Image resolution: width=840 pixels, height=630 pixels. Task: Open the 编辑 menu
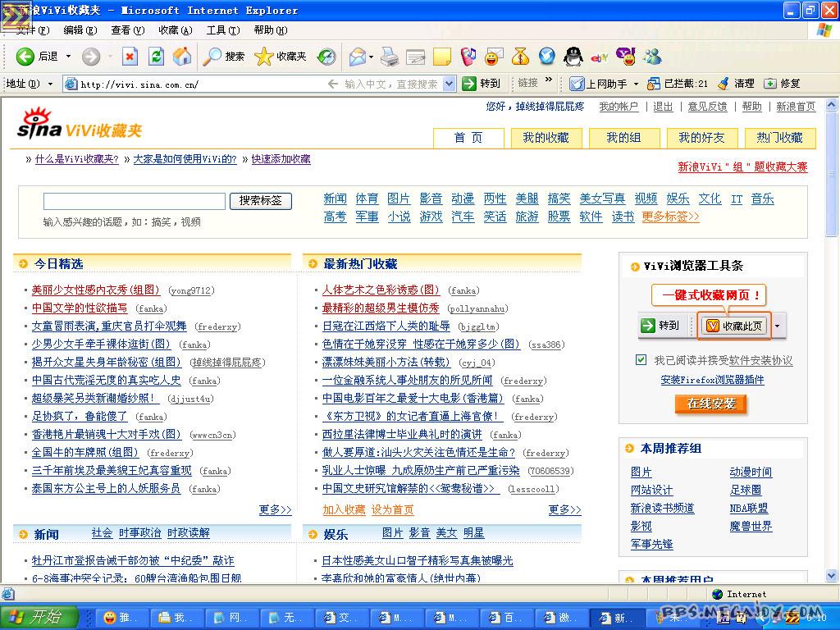(x=80, y=30)
